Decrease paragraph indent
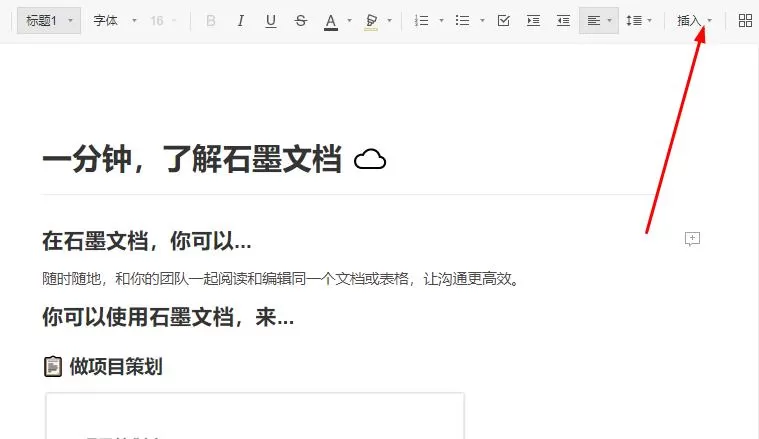Screen dimensions: 759x439 click(x=563, y=21)
